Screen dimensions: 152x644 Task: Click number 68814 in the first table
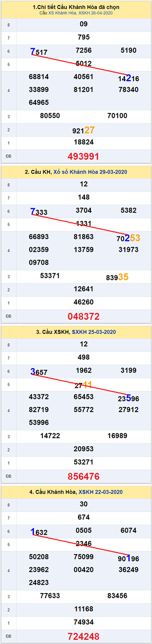tap(39, 77)
